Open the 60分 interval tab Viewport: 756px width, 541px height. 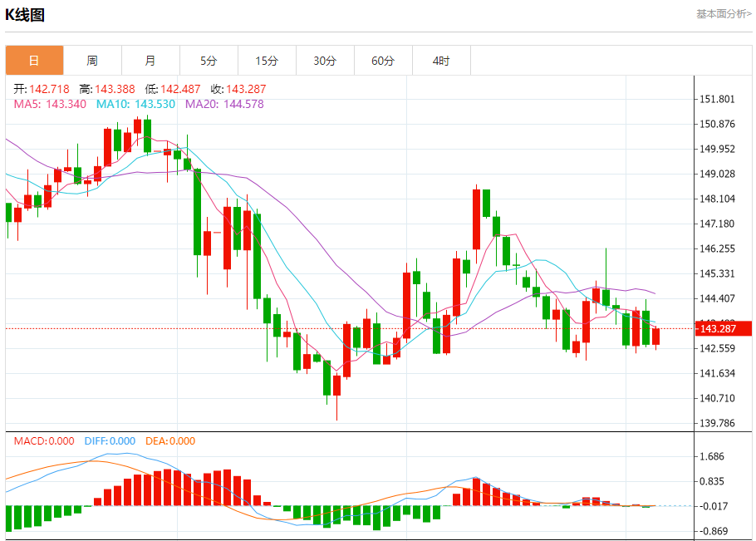(x=383, y=61)
